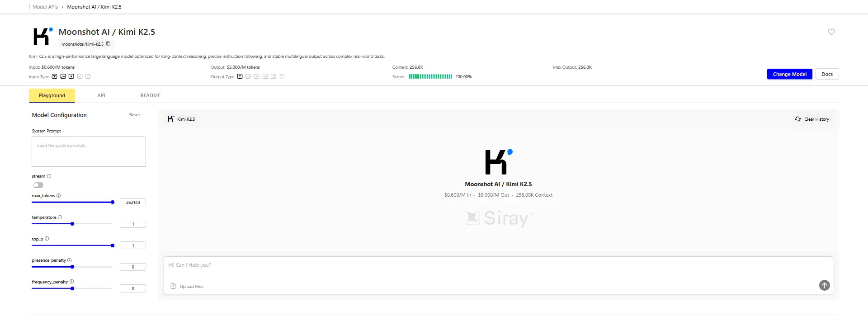
Task: Focus the temperature value box
Action: click(133, 224)
